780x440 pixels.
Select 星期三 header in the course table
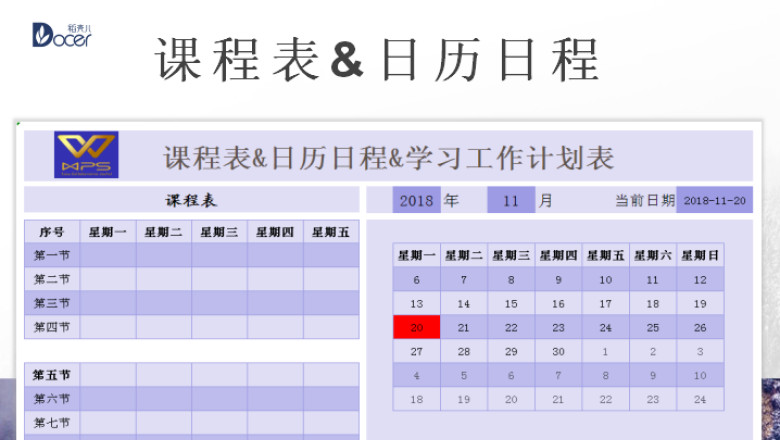pyautogui.click(x=219, y=232)
